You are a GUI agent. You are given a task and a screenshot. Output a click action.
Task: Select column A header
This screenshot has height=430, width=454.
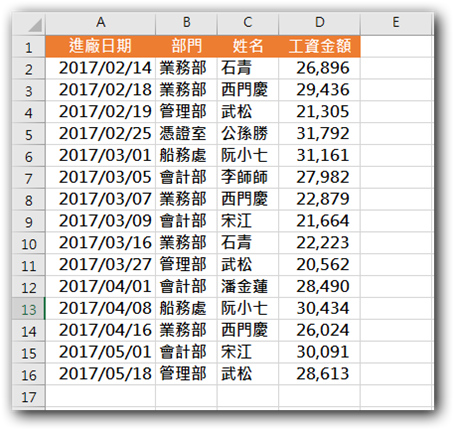100,23
